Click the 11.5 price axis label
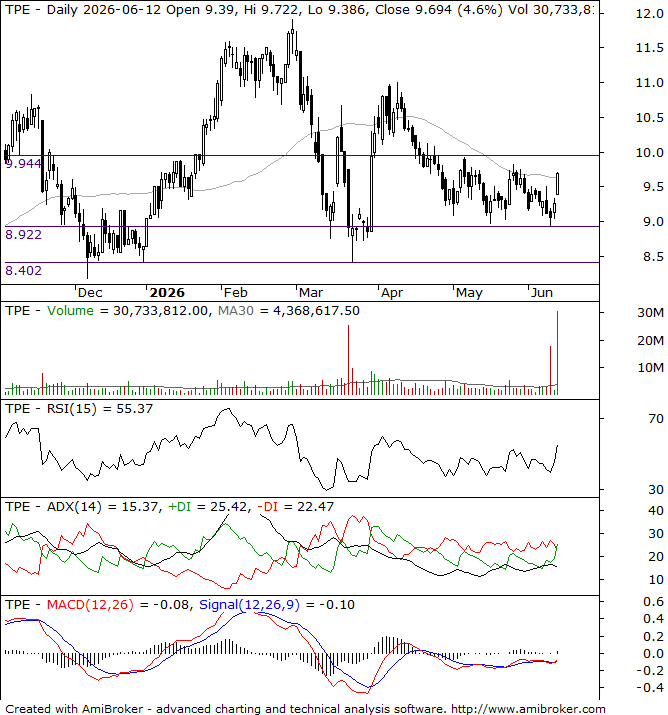 point(650,48)
